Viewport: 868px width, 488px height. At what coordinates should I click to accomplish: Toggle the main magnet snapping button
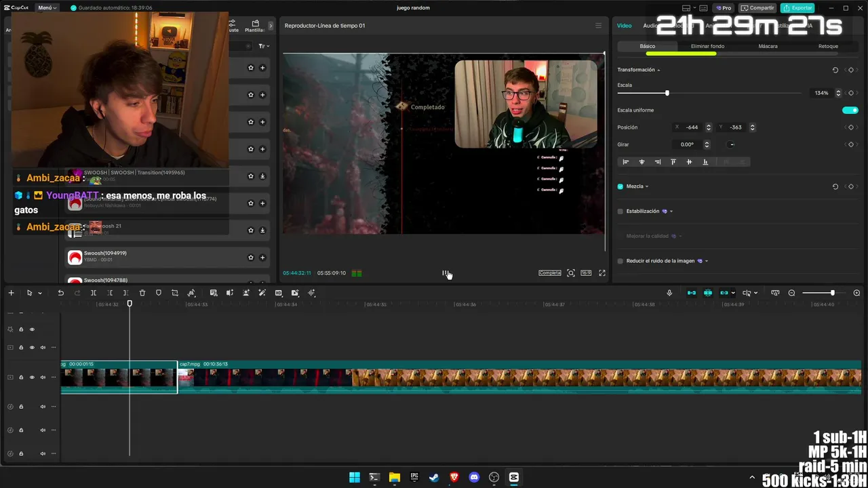(692, 293)
